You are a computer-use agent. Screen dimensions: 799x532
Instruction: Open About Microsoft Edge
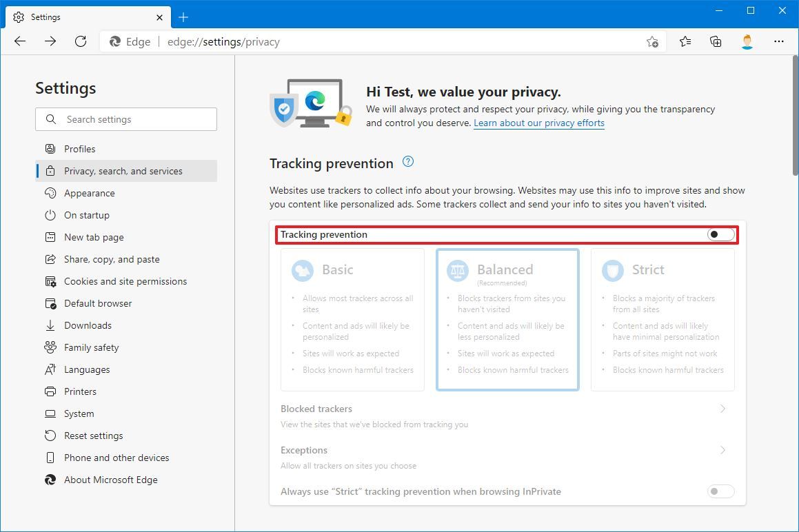click(x=109, y=480)
